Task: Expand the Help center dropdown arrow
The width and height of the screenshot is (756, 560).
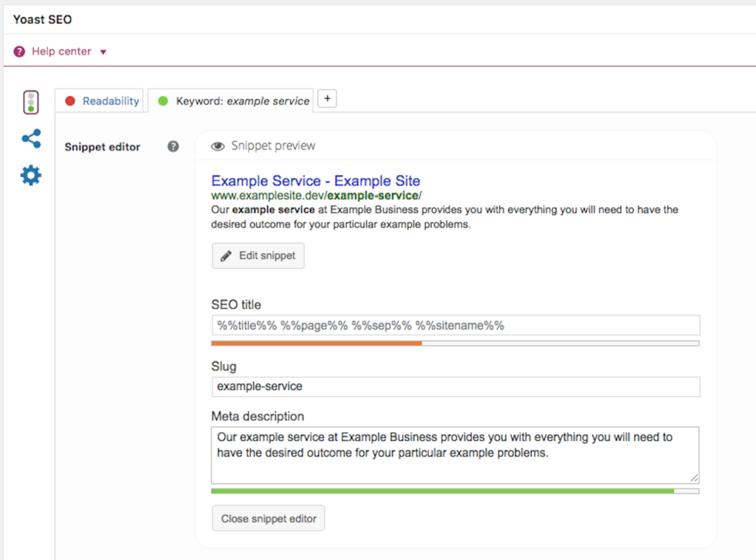Action: pos(103,52)
